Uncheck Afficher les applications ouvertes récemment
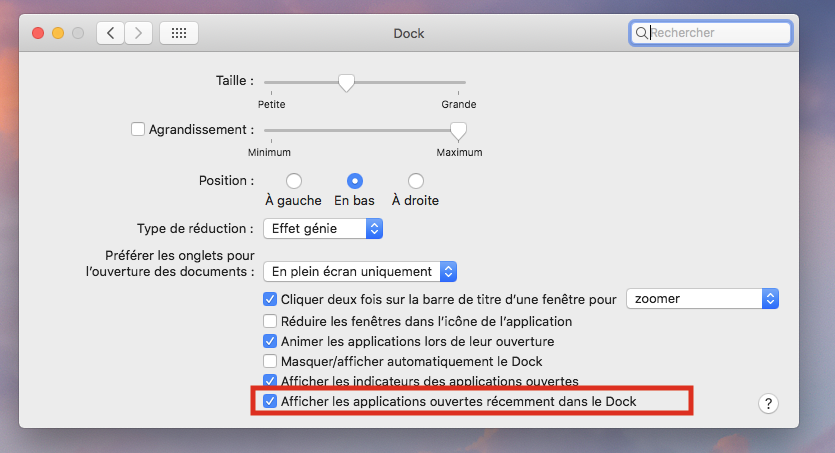 click(x=270, y=401)
